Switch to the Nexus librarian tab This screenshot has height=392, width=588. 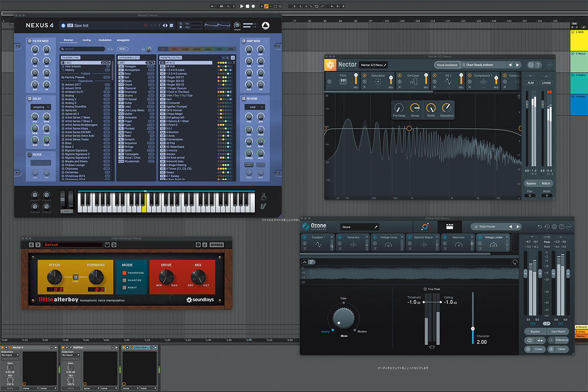pyautogui.click(x=69, y=40)
